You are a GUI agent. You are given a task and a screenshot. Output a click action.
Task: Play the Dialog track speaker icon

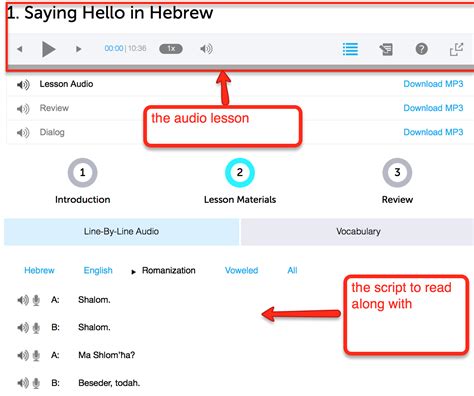tap(23, 133)
